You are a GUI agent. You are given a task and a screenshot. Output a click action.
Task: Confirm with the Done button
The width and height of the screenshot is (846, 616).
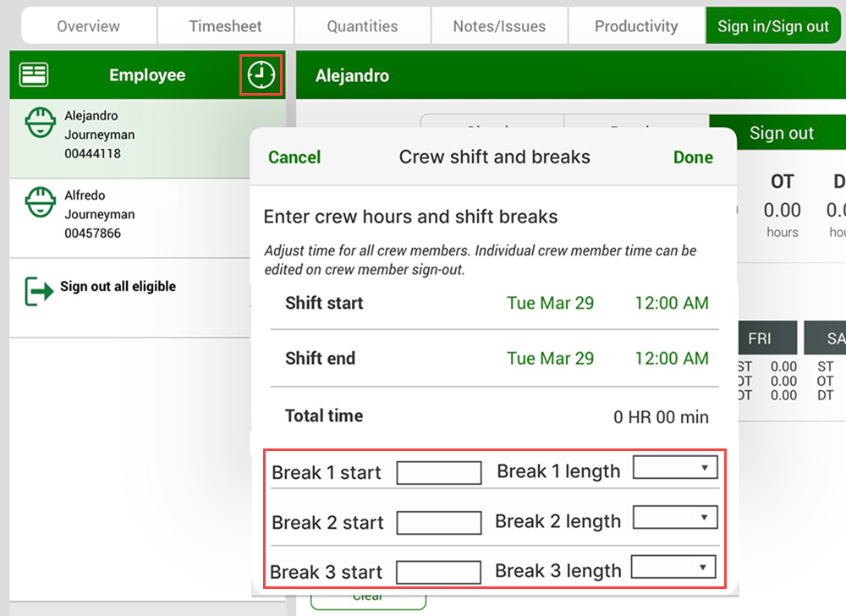point(694,157)
